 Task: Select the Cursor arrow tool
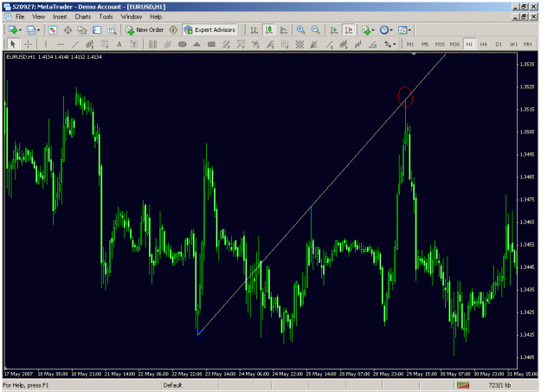13,44
